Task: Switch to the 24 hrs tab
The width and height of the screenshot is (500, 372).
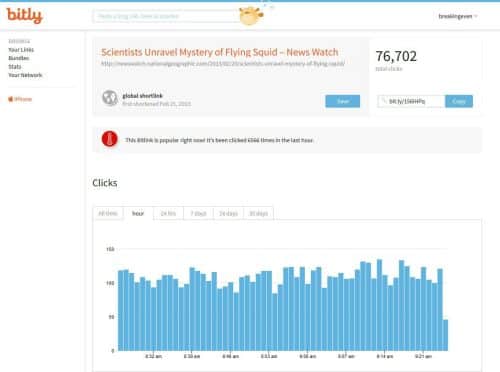Action: pyautogui.click(x=168, y=213)
